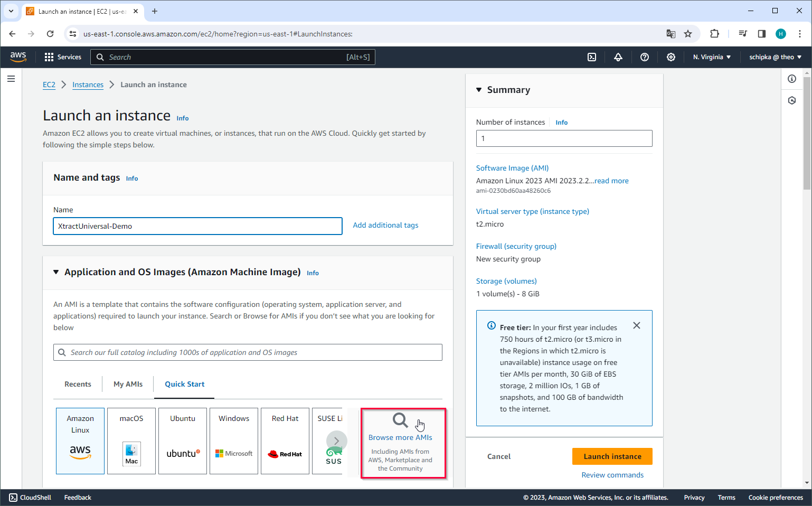Focus the AWS top search bar
The image size is (812, 506).
coord(233,57)
